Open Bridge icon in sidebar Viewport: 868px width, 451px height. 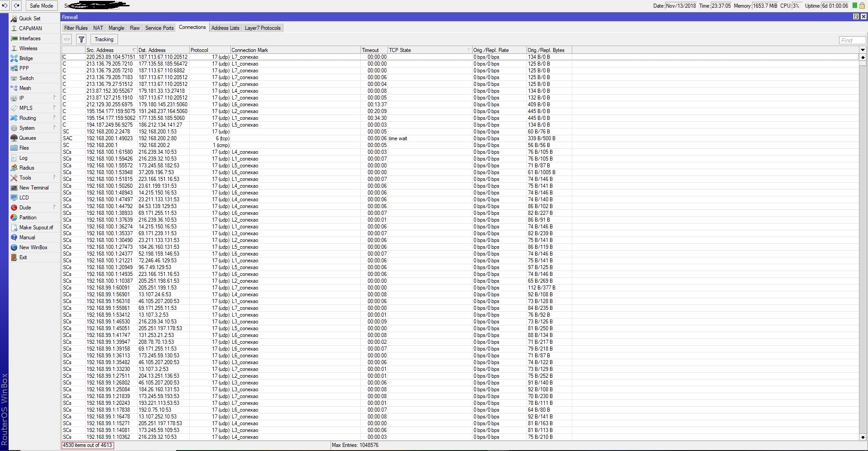tap(14, 58)
